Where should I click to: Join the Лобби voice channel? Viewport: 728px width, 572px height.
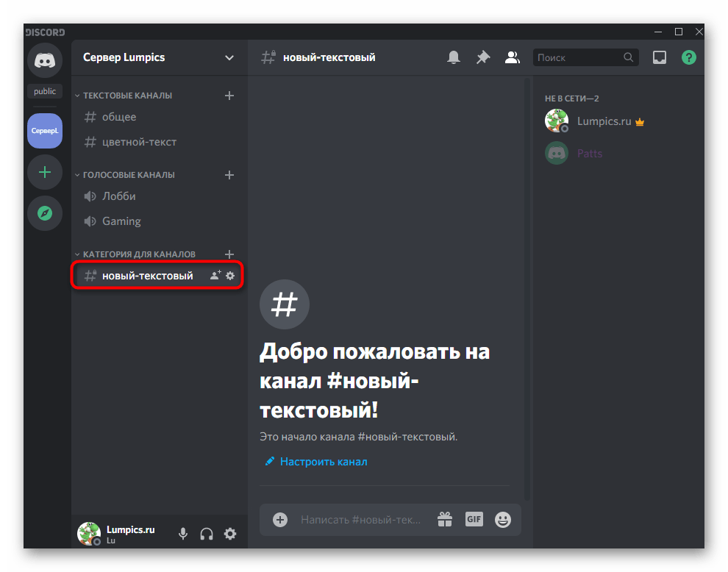(x=158, y=196)
